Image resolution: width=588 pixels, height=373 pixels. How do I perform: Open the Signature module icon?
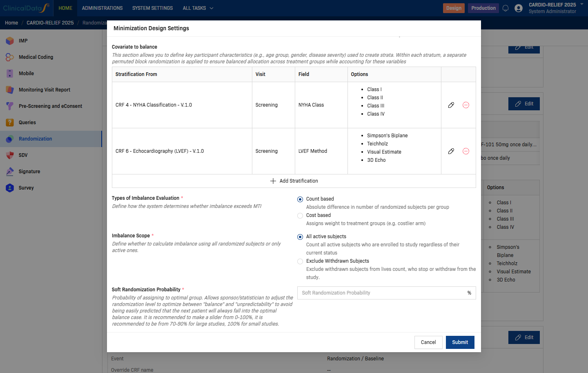10,172
